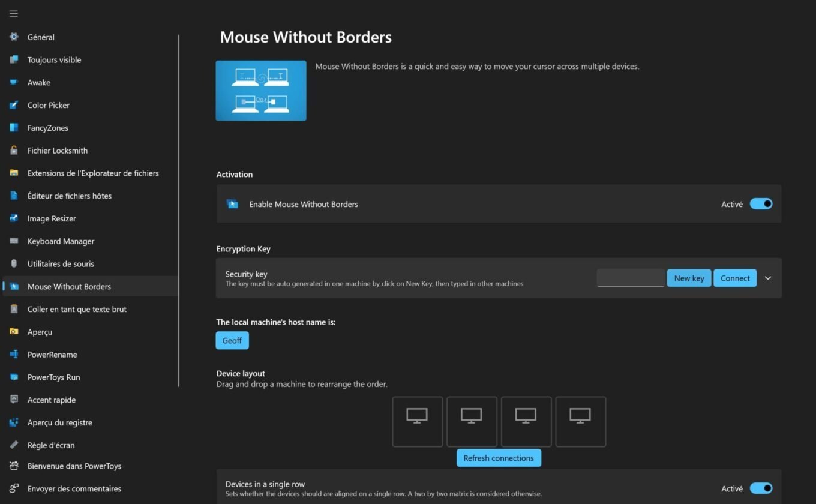
Task: Click the Geoff host name button
Action: 232,340
